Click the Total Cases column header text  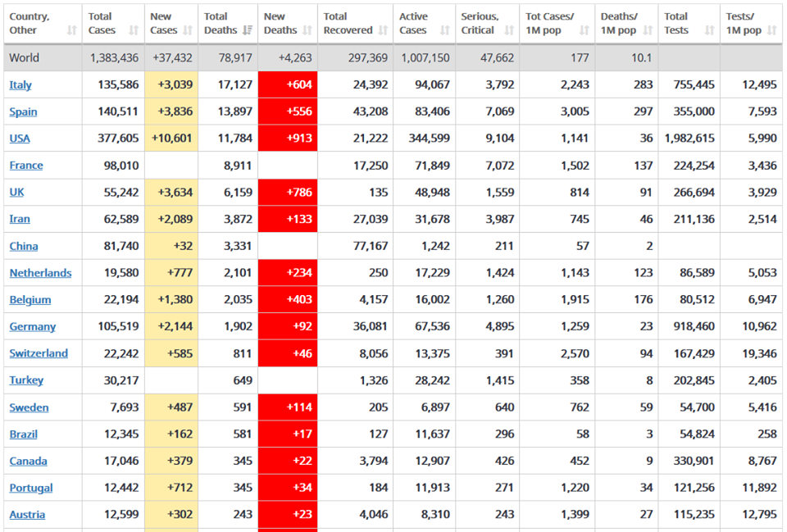point(102,24)
